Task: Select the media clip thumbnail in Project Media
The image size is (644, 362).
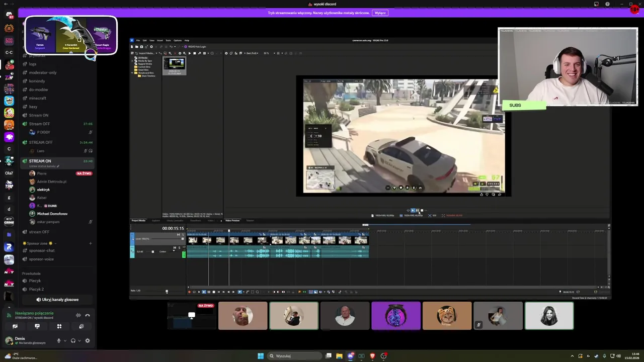Action: pyautogui.click(x=174, y=66)
